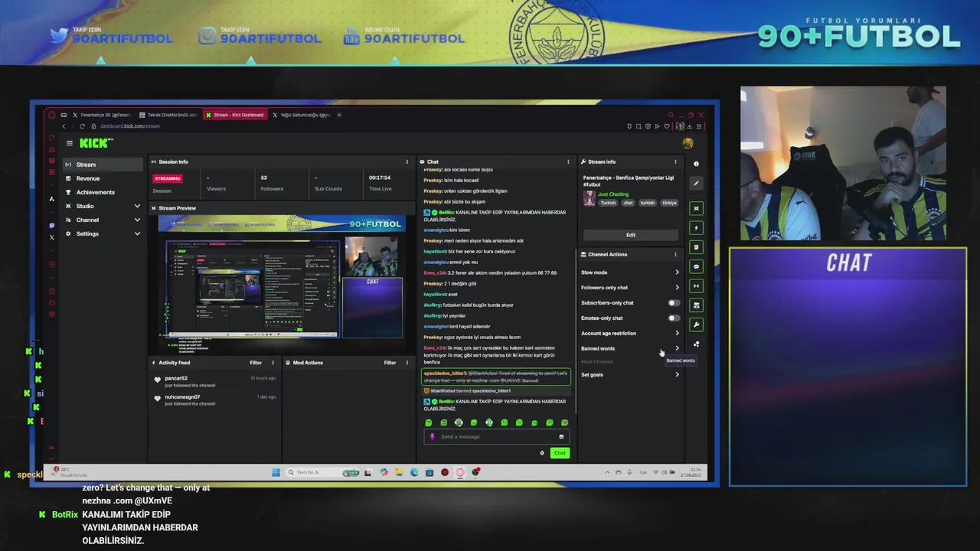
Task: Click the Kick logo
Action: coord(96,143)
